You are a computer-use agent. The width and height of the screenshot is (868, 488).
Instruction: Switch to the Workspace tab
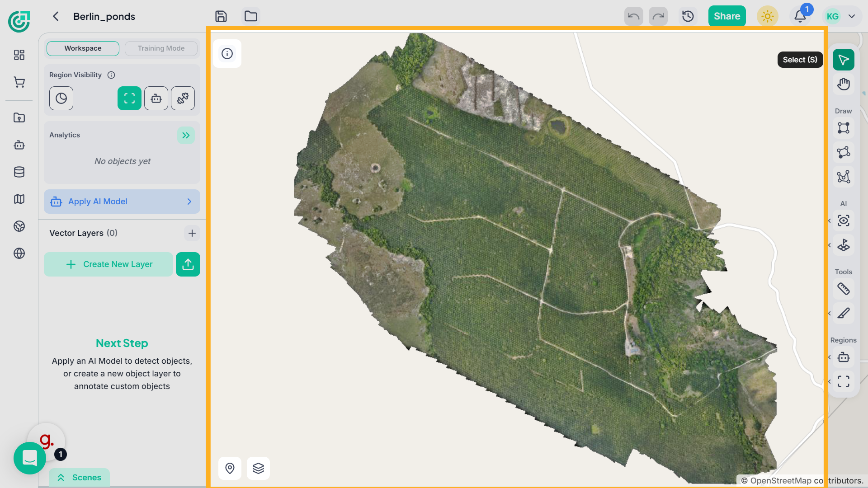[83, 48]
